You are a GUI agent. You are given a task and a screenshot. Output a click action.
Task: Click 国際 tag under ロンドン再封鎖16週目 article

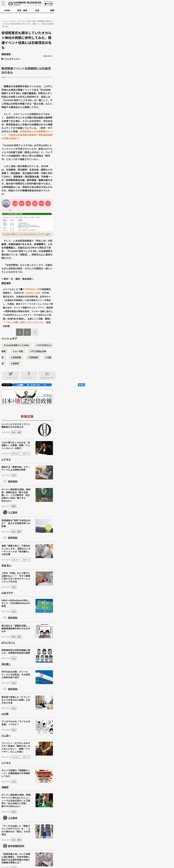pyautogui.click(x=14, y=506)
